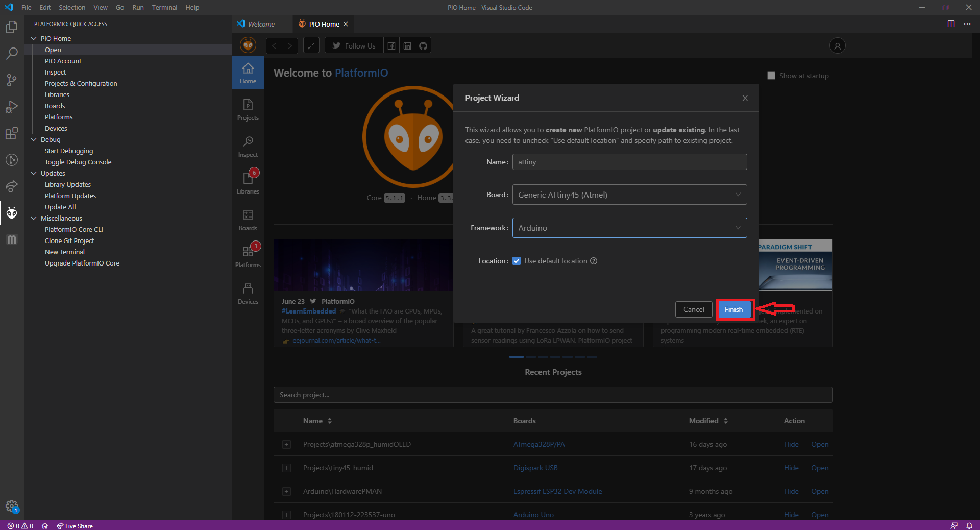Select Clone Git Project in quick access
The image size is (980, 530).
(69, 240)
